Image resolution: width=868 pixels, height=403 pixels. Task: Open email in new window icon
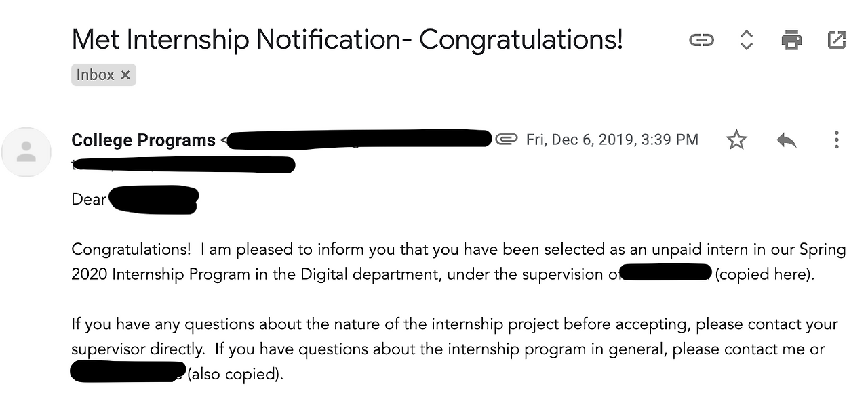837,41
